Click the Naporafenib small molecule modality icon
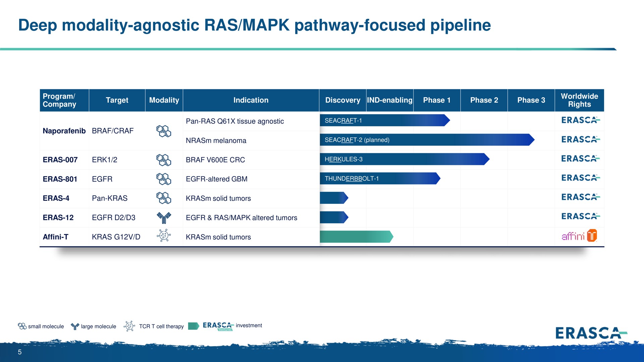644x362 pixels. pyautogui.click(x=164, y=131)
